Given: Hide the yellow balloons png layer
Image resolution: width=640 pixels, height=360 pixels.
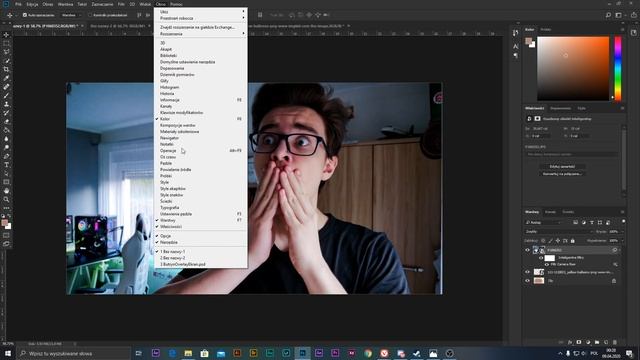Looking at the screenshot, I should click(527, 272).
